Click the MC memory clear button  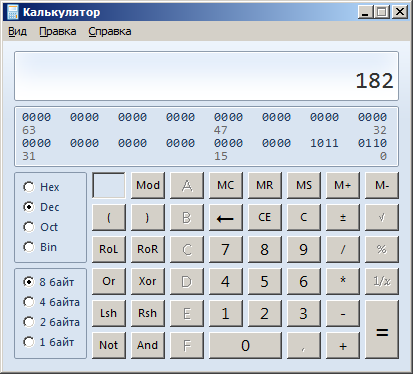226,185
